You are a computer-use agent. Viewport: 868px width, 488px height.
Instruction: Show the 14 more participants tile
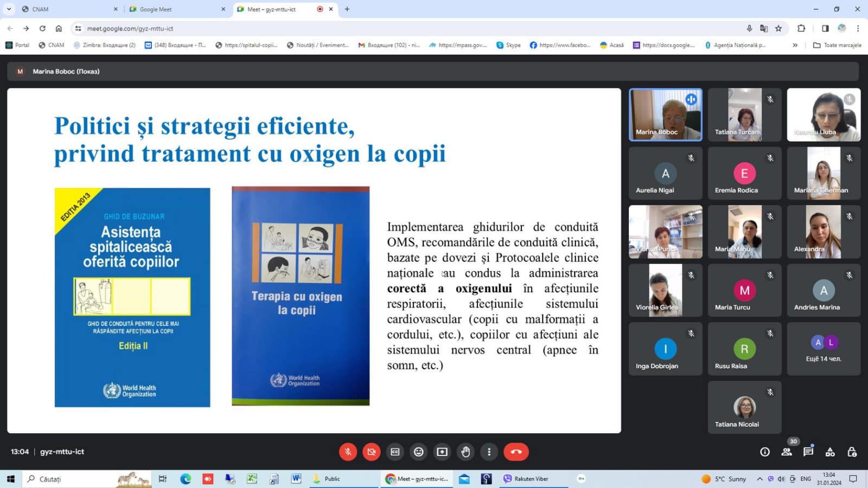coord(824,349)
